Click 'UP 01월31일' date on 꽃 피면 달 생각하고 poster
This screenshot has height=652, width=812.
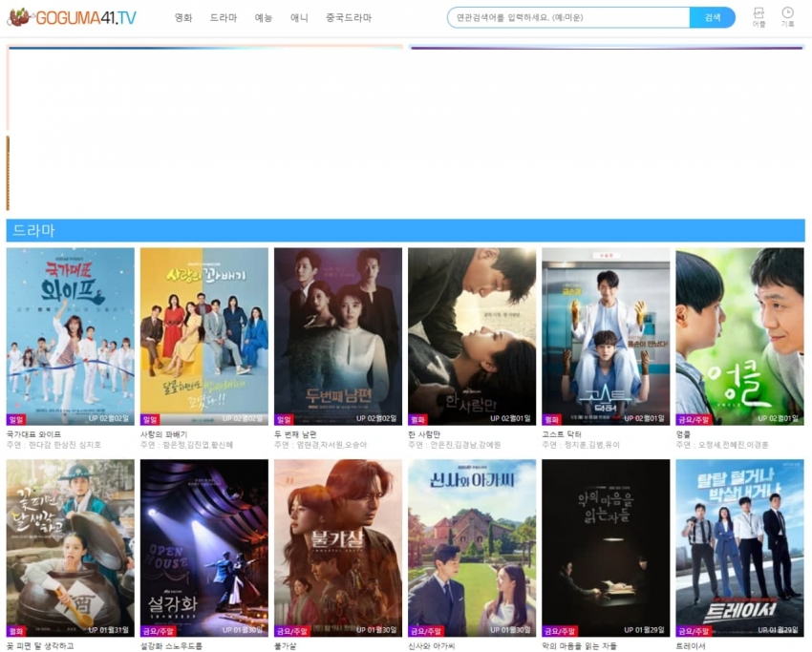click(109, 630)
